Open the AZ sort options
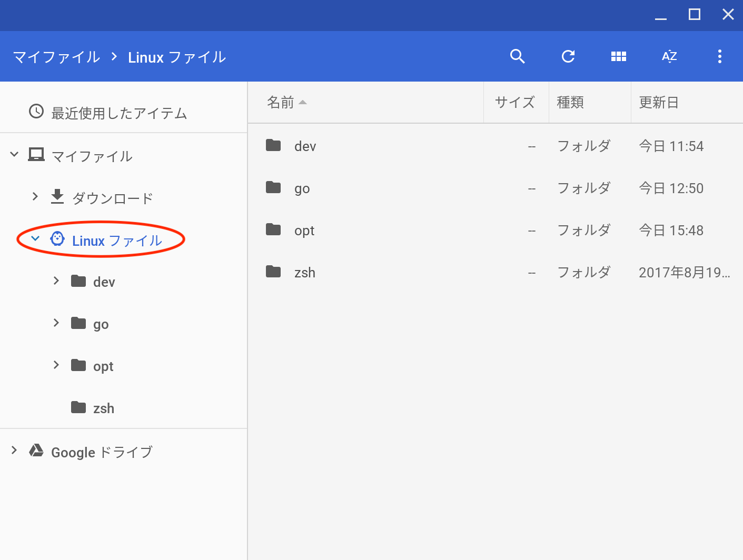The height and width of the screenshot is (560, 743). pos(669,56)
